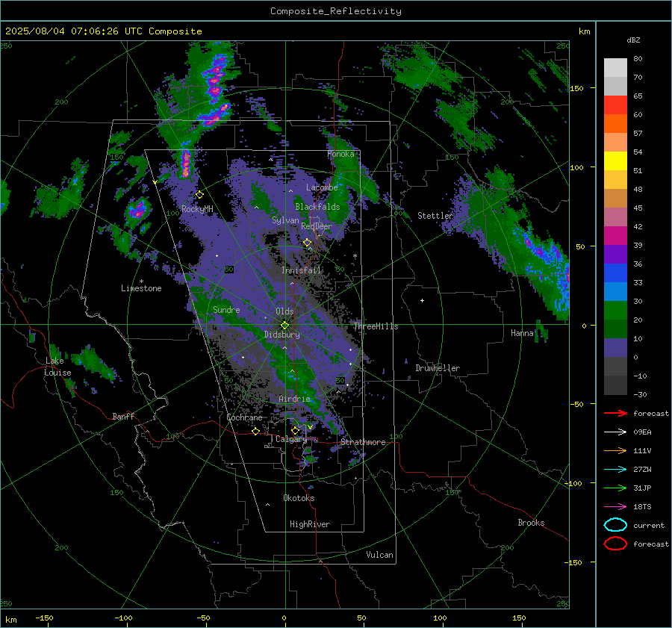Click the Cochrane label
Screen dimensions: 672x628
coord(244,417)
